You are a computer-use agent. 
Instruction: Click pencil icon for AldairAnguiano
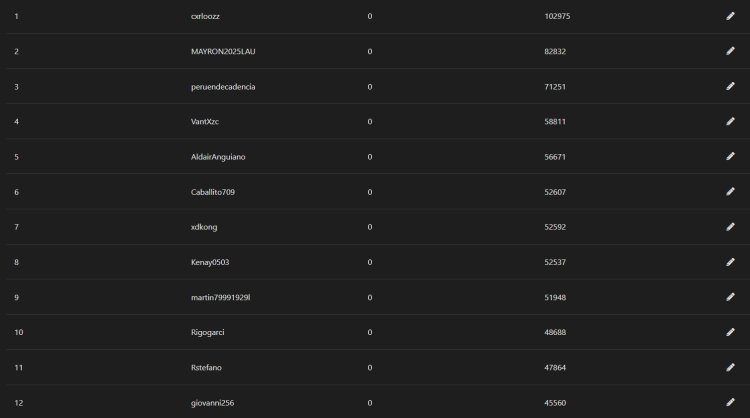pos(730,156)
